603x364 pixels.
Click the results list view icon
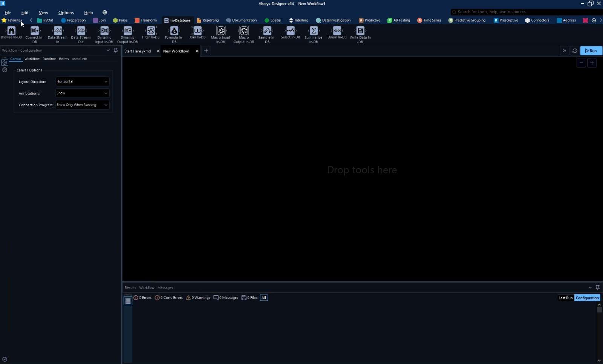point(128,301)
